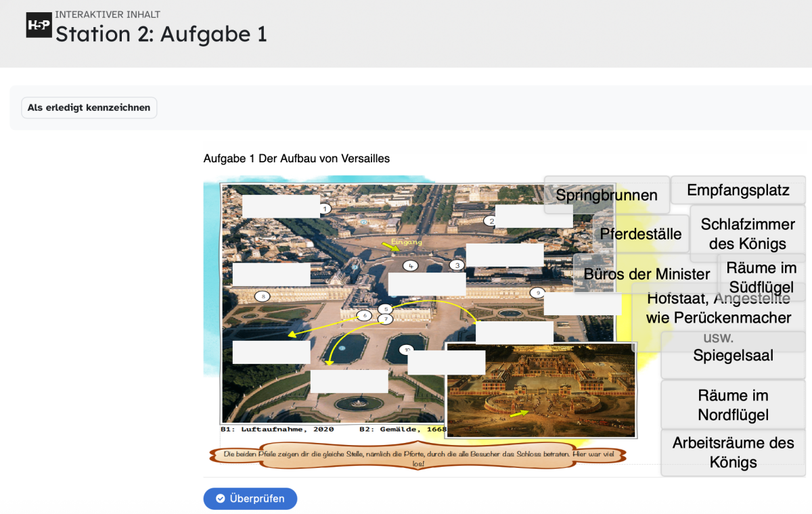Click marker number 9 on the right wing
This screenshot has height=514, width=812.
click(x=537, y=293)
